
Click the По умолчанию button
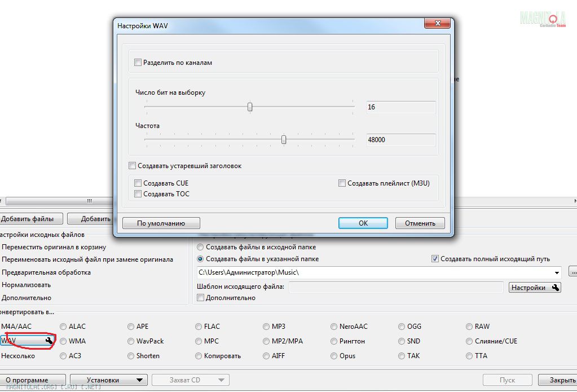161,223
